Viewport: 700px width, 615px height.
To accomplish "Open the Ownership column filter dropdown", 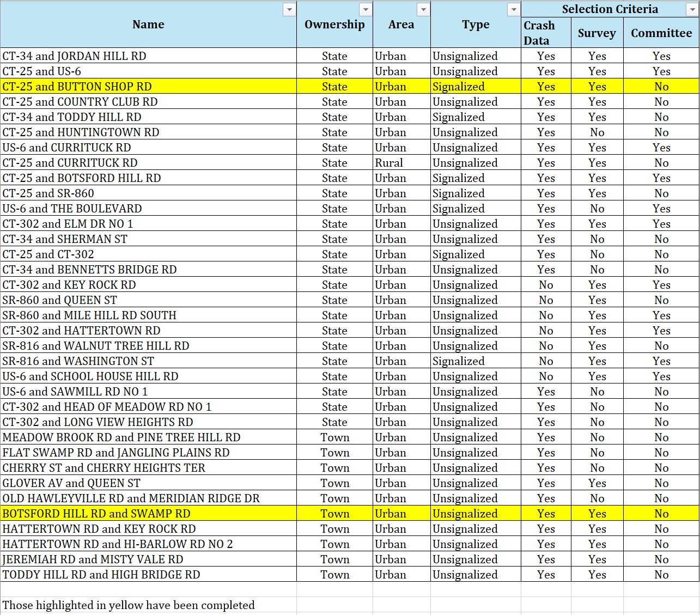I will (366, 10).
